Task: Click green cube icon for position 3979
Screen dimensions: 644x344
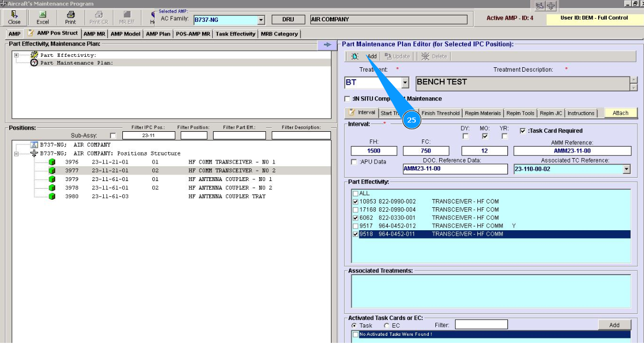Action: coord(52,179)
